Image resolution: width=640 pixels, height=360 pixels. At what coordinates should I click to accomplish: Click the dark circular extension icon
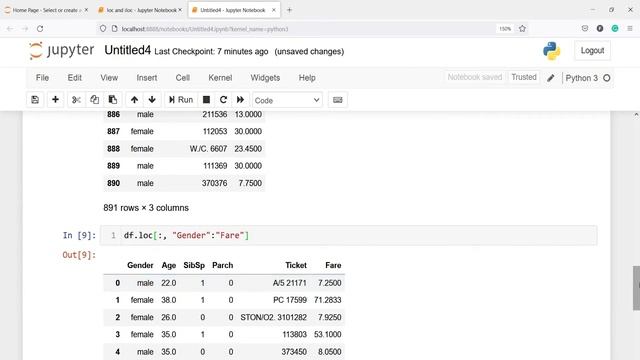coord(600,29)
